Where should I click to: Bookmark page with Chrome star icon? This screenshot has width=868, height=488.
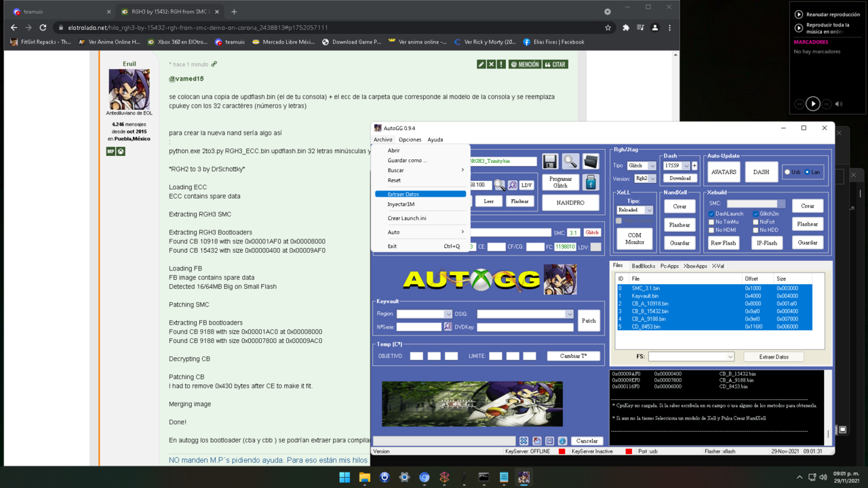click(608, 28)
